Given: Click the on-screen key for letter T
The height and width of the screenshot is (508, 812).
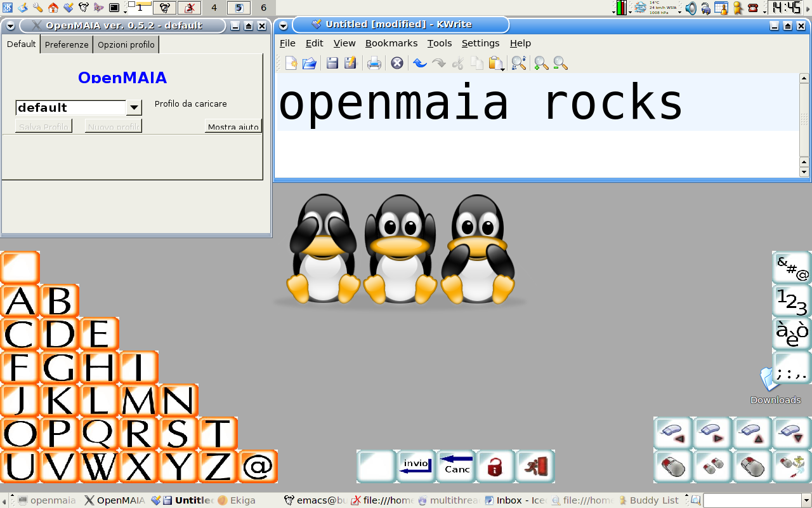Looking at the screenshot, I should click(x=218, y=433).
